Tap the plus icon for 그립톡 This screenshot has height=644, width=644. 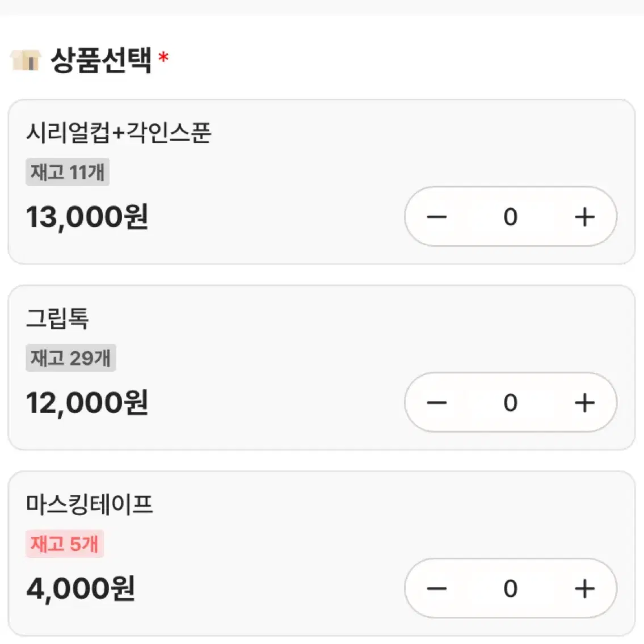pyautogui.click(x=584, y=402)
